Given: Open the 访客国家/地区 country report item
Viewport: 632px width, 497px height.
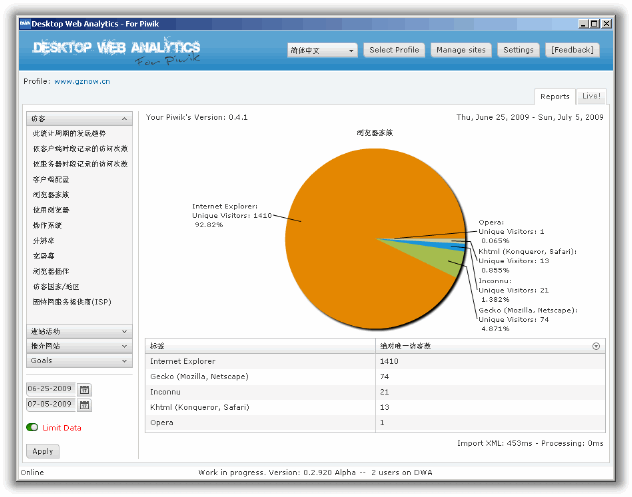Looking at the screenshot, I should click(x=56, y=287).
